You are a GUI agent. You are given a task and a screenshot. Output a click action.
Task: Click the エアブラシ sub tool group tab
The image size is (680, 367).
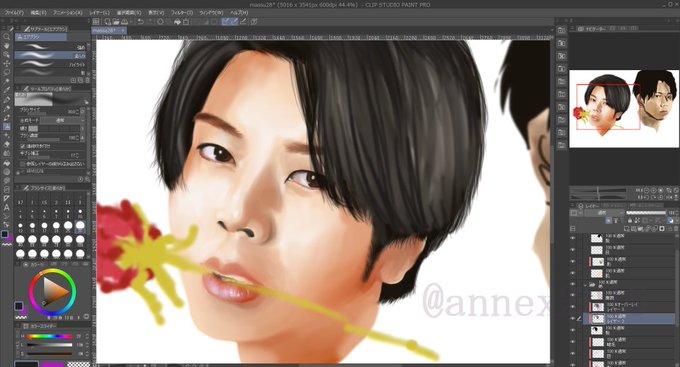click(41, 37)
